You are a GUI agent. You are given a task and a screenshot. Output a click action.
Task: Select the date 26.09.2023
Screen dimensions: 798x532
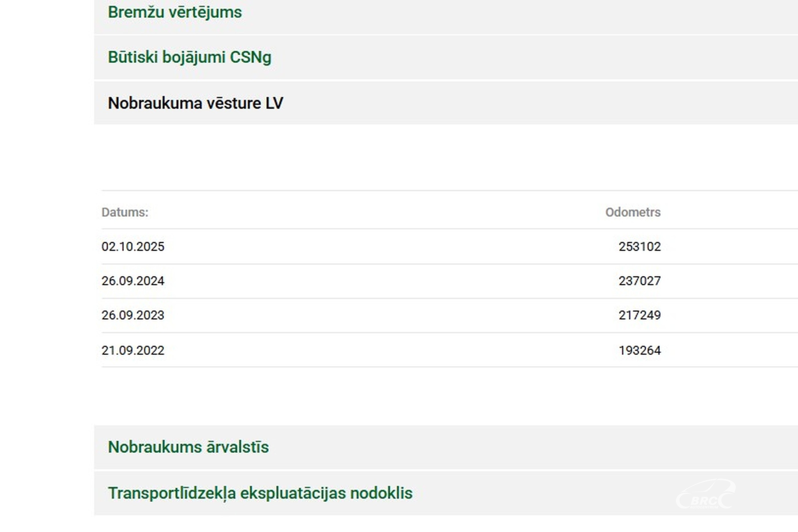133,315
